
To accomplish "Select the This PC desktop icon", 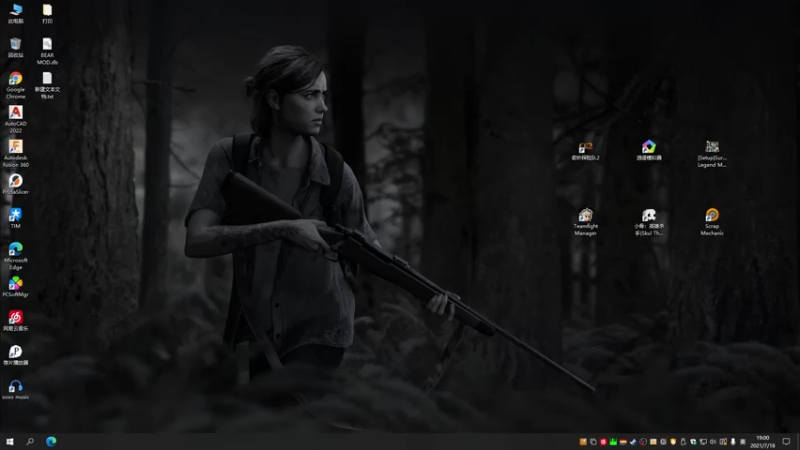I will (16, 13).
